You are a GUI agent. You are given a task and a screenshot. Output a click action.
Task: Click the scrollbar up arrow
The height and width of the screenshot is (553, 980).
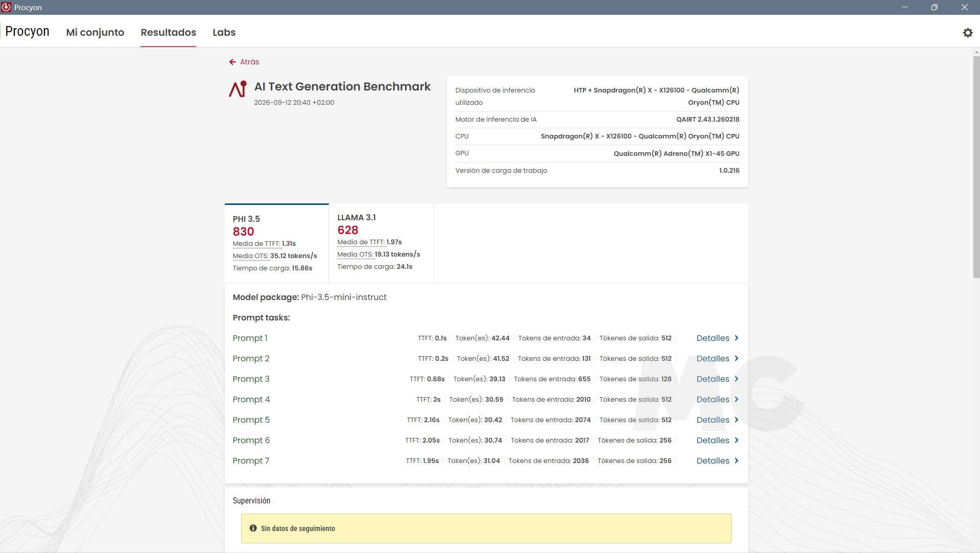click(976, 52)
